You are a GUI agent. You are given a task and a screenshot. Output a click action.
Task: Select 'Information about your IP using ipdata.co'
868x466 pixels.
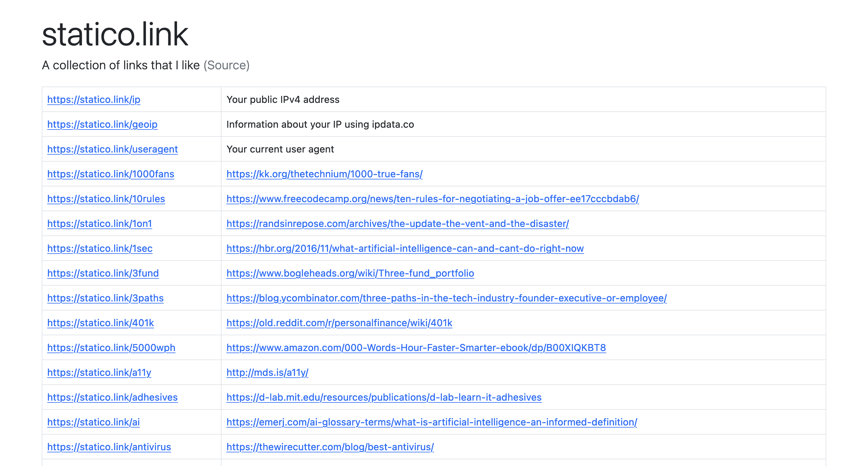[320, 124]
